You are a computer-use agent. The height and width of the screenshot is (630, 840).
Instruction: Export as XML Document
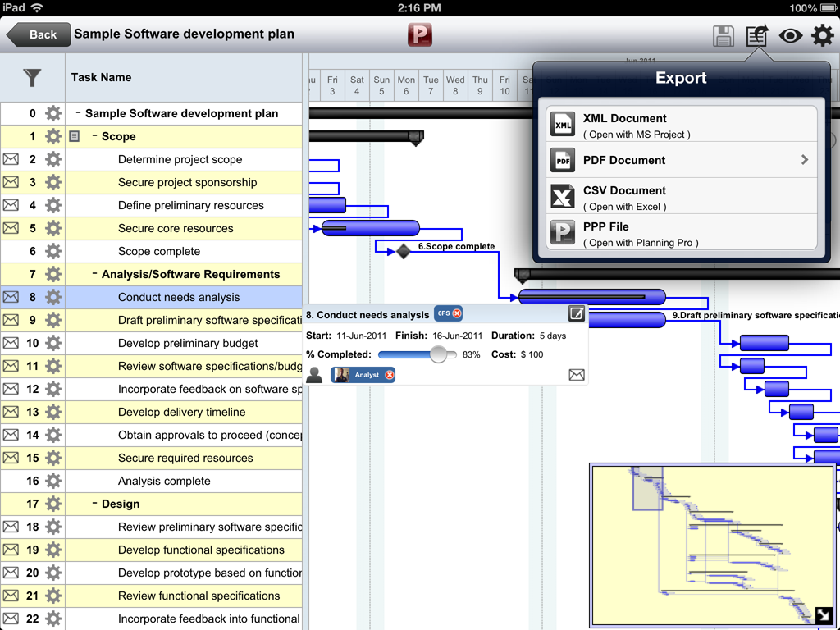point(682,125)
